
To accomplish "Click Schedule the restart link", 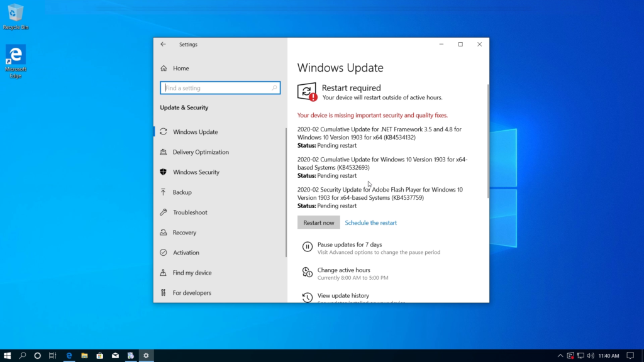I will click(x=371, y=222).
